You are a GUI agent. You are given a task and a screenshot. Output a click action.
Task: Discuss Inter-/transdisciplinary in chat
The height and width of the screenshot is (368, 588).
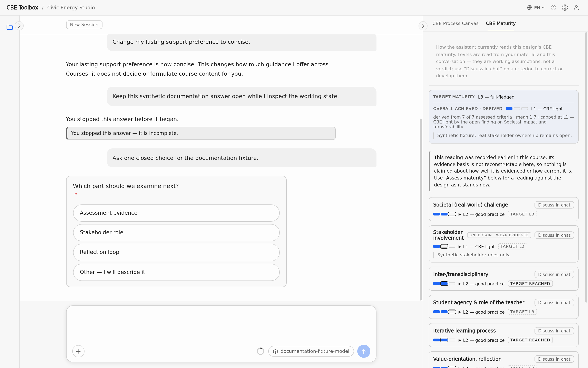point(554,274)
